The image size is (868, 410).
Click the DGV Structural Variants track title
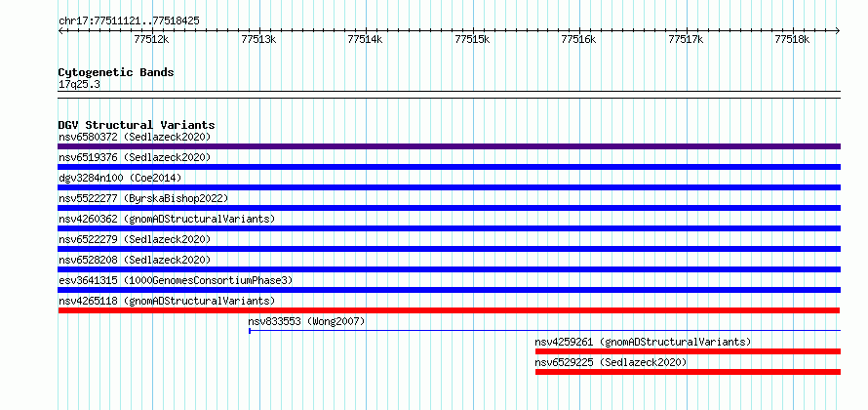[x=137, y=125]
